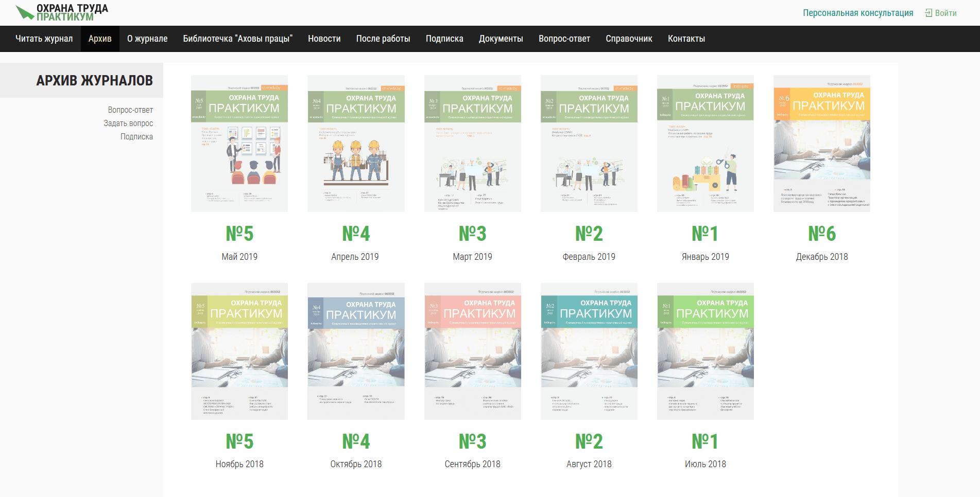Image resolution: width=980 pixels, height=497 pixels.
Task: Open the January 2019 issue cover
Action: point(706,144)
